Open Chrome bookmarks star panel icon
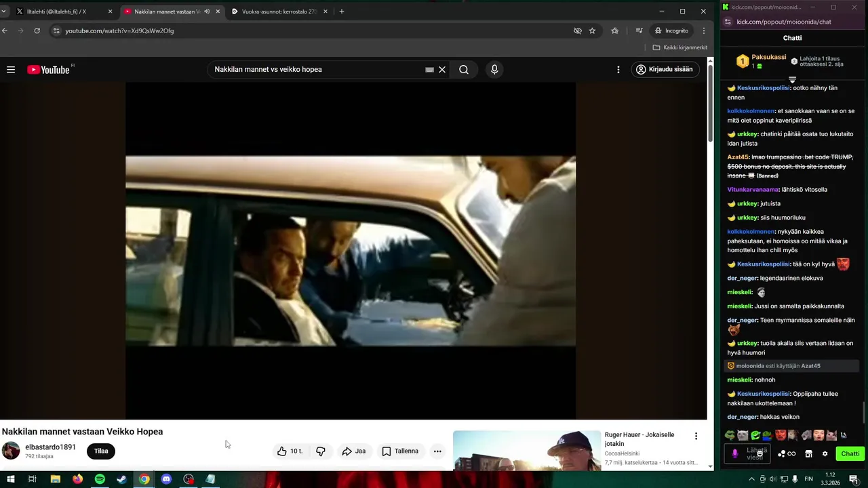868x488 pixels. (x=614, y=30)
